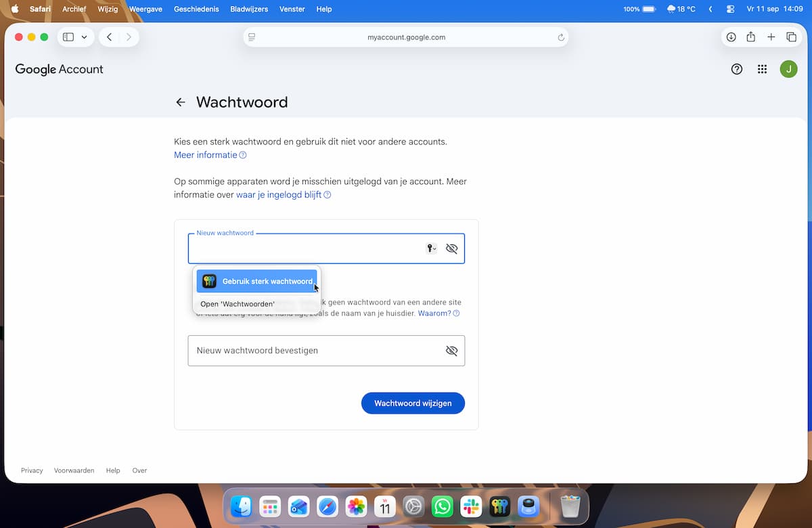The width and height of the screenshot is (812, 528).
Task: Show tab overview
Action: pos(791,37)
